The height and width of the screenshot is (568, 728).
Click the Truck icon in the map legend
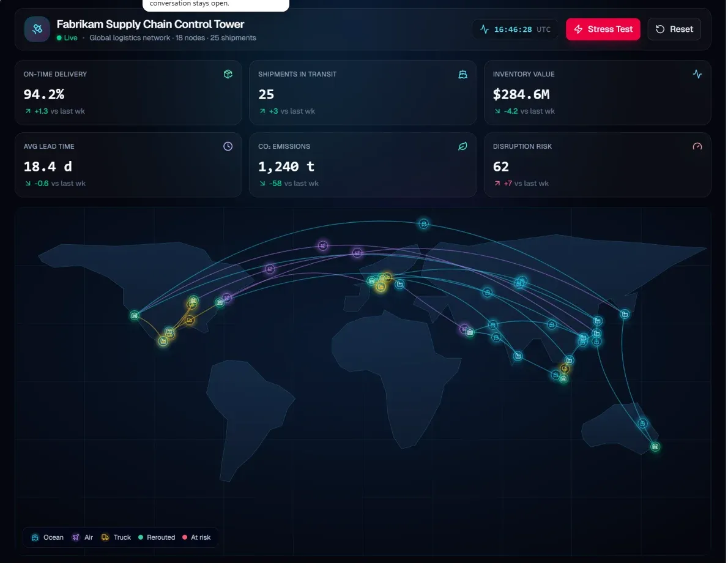click(105, 538)
